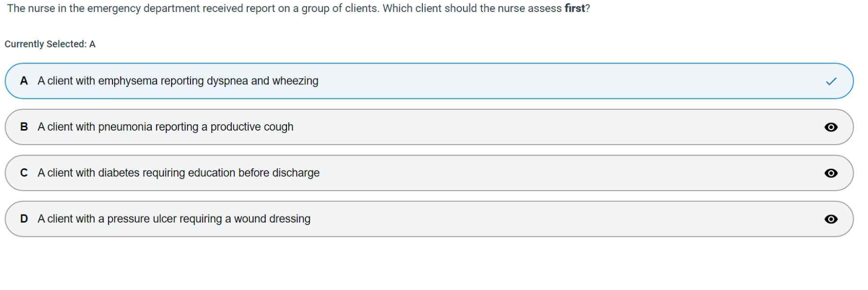
Task: Pick the diabetes education before discharge answer
Action: coord(178,173)
